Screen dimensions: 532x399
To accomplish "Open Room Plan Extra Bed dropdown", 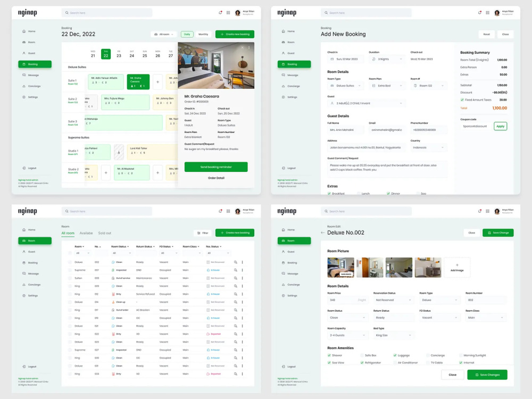I will point(387,86).
